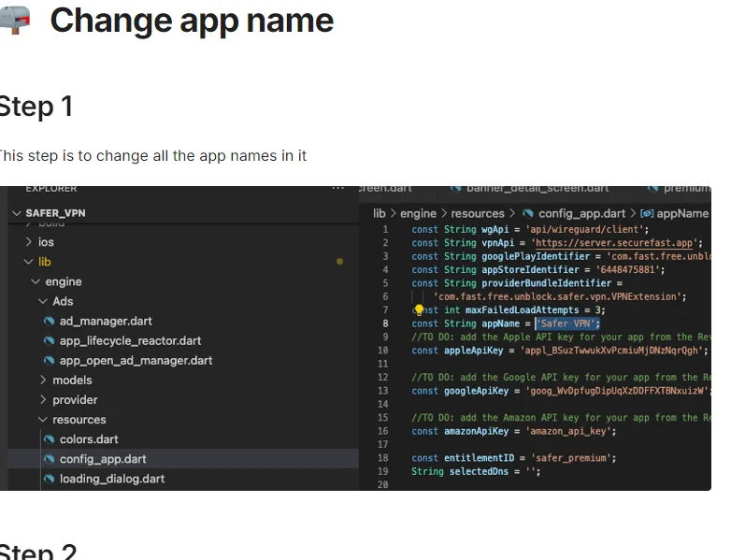Select the models folder label
The width and height of the screenshot is (731, 560).
pyautogui.click(x=72, y=380)
